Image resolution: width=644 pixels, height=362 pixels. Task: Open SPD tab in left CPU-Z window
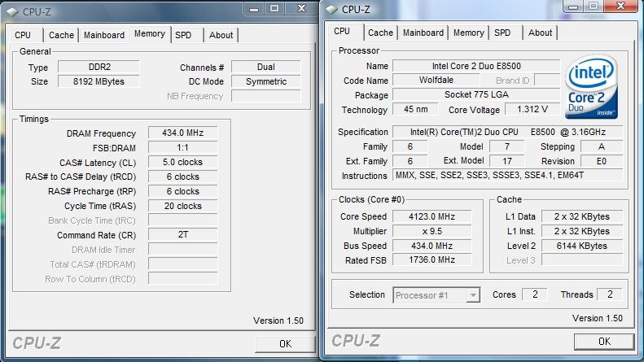click(x=183, y=35)
